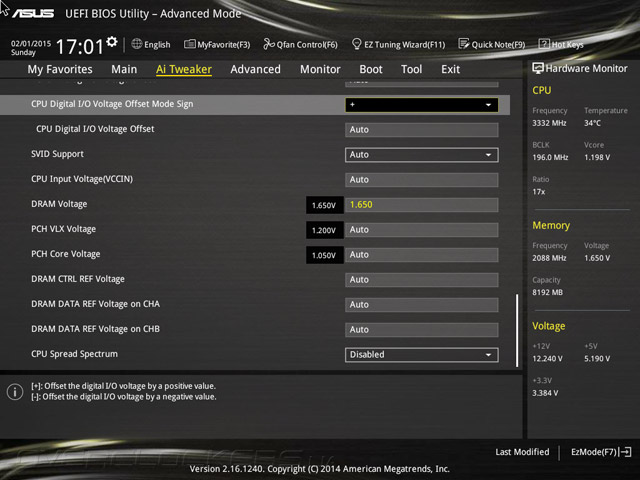This screenshot has height=480, width=640.
Task: Click DRAM DATA REF Voltage on CHB field
Action: pos(422,330)
